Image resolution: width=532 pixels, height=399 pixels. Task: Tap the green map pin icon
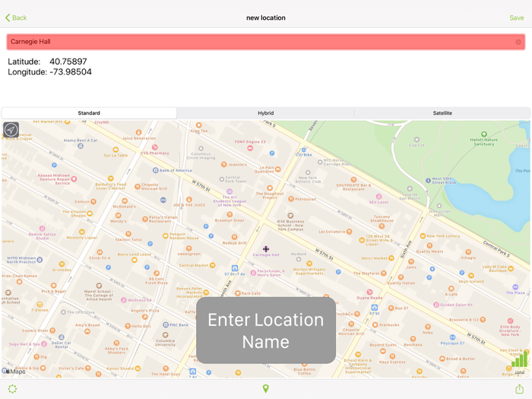266,388
